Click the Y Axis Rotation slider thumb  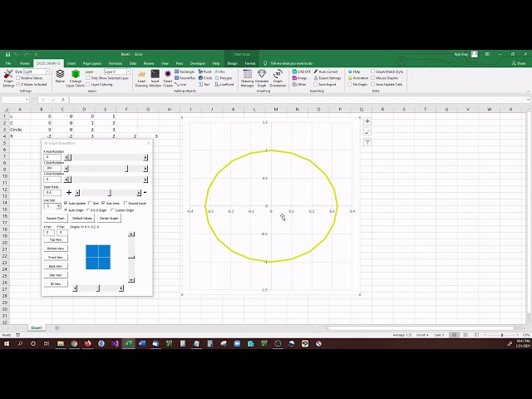pyautogui.click(x=126, y=169)
